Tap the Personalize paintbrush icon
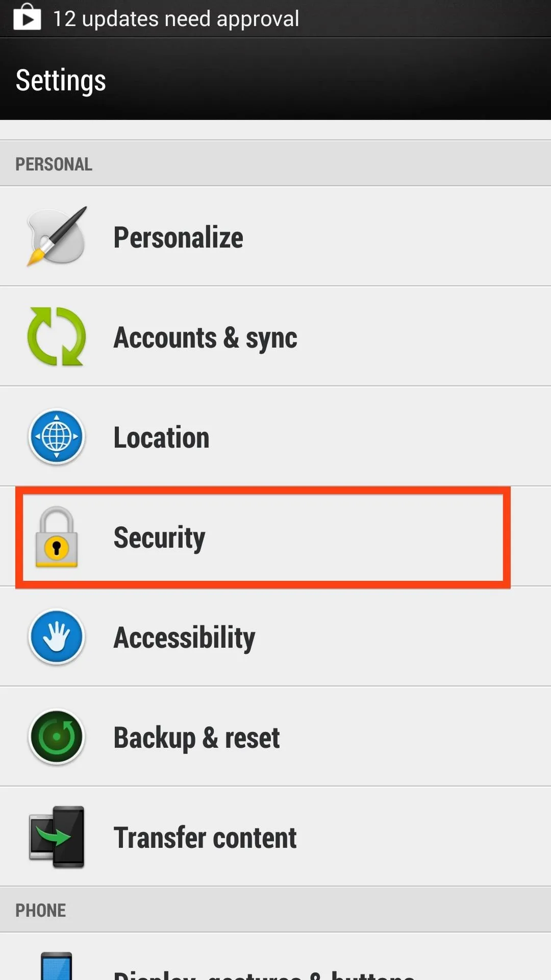This screenshot has height=980, width=551. click(x=57, y=236)
